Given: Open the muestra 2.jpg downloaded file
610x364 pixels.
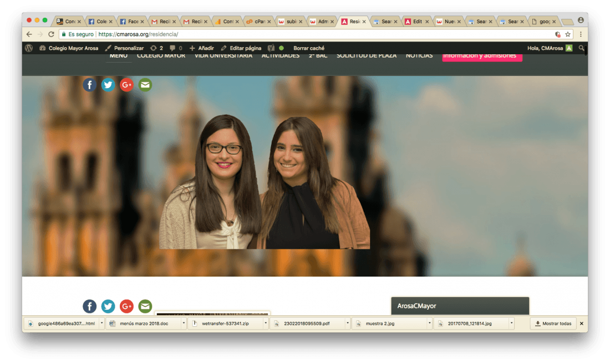Looking at the screenshot, I should pos(389,323).
